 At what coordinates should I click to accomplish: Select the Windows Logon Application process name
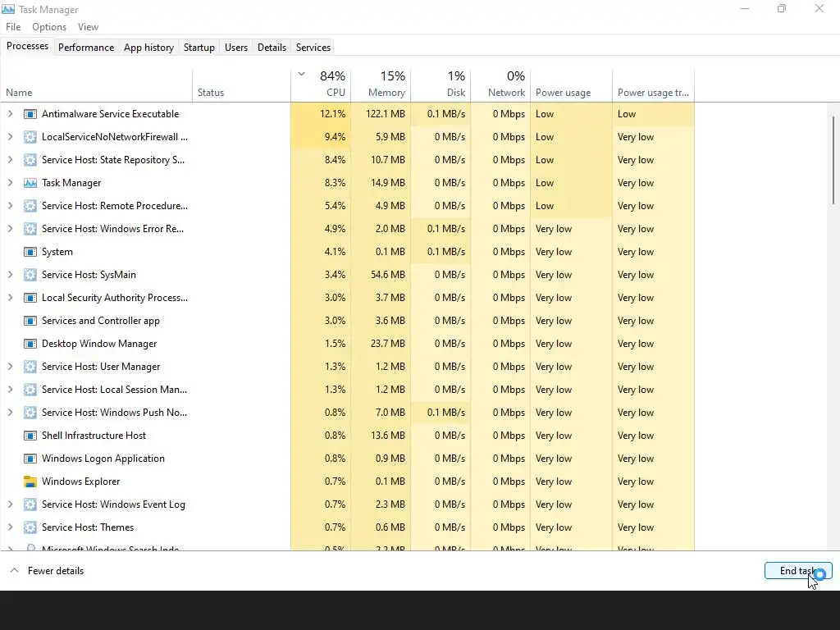[103, 459]
